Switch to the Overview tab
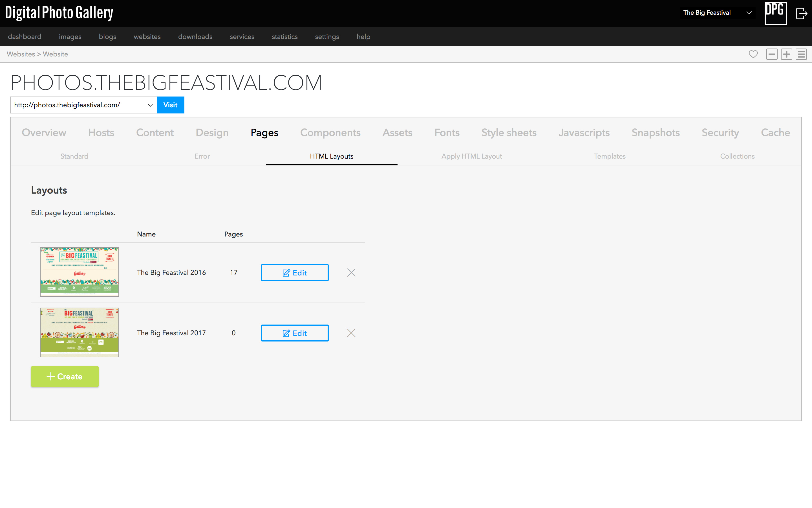This screenshot has height=508, width=812. (x=44, y=132)
